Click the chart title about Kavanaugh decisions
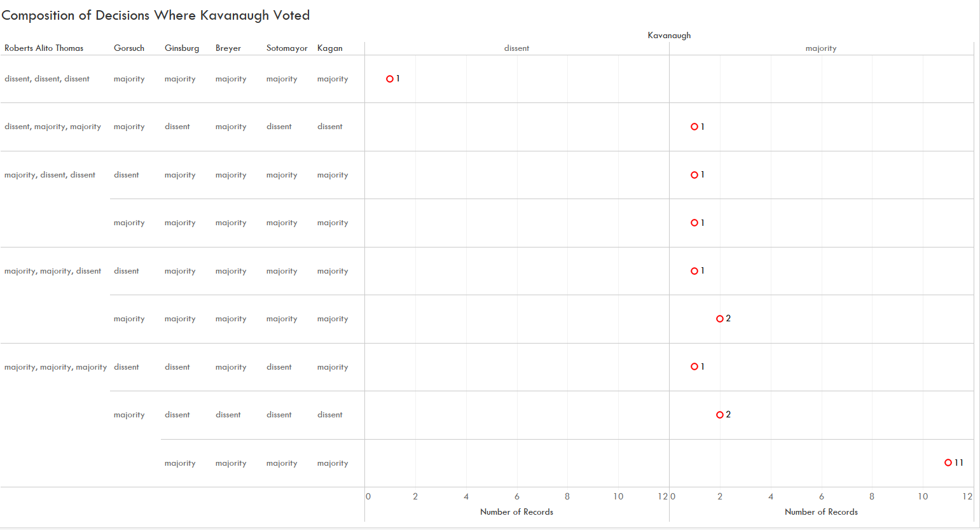Screen dimensions: 980x530 click(156, 15)
